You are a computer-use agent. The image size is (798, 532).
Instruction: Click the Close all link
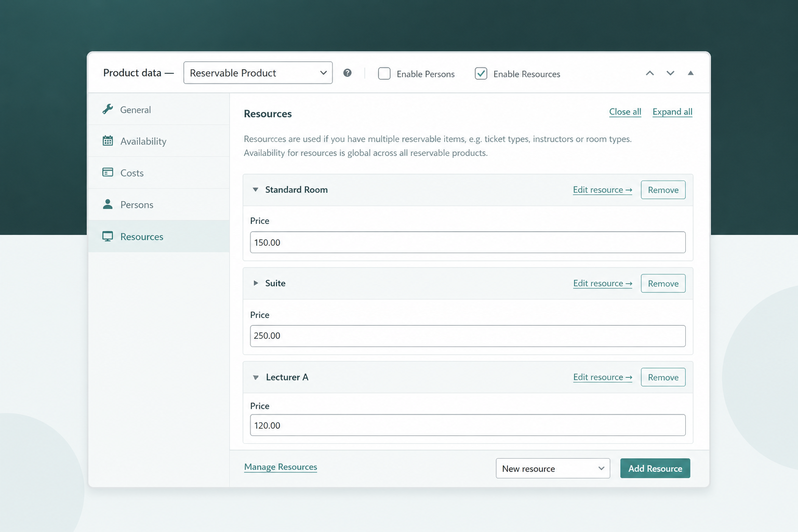coord(625,112)
